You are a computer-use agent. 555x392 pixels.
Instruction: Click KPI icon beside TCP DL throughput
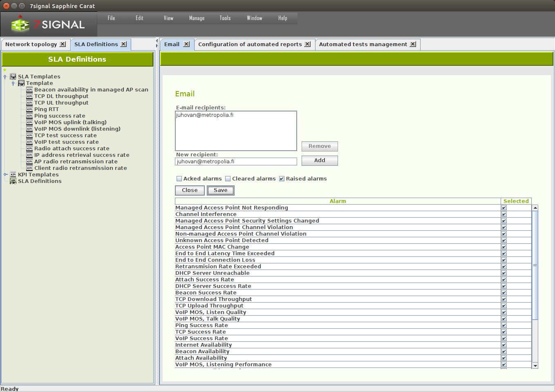(x=29, y=96)
